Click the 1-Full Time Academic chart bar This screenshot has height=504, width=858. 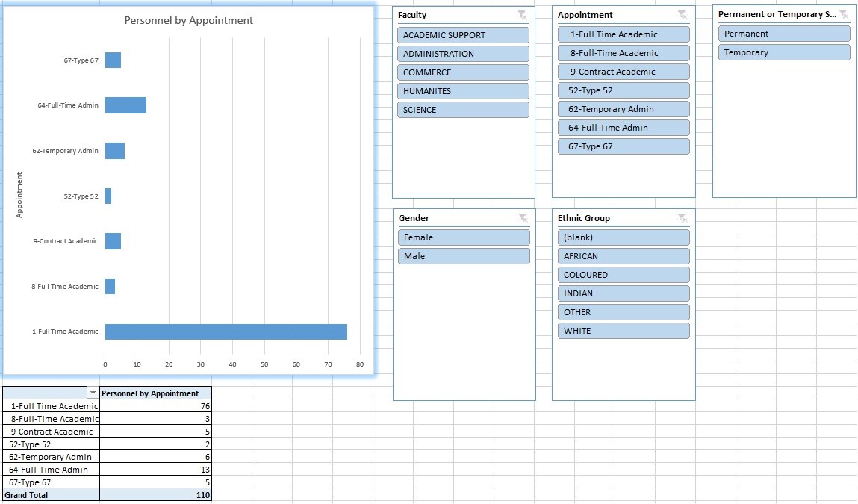pyautogui.click(x=226, y=332)
